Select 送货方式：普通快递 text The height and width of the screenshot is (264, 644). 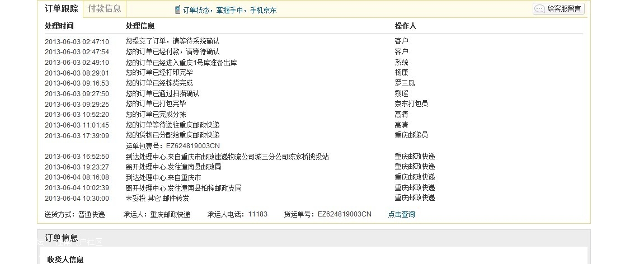coord(75,214)
